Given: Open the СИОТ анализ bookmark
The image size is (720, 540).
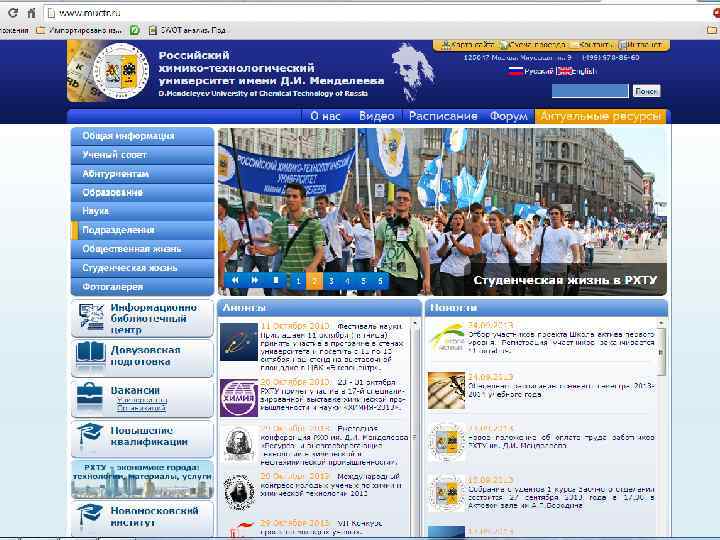Looking at the screenshot, I should (x=187, y=30).
